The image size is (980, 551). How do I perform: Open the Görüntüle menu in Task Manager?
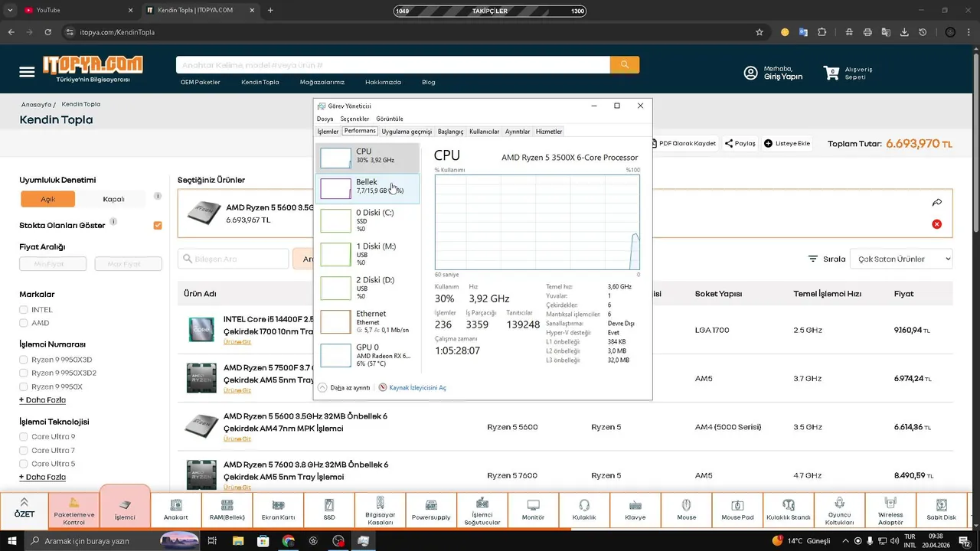pos(389,119)
